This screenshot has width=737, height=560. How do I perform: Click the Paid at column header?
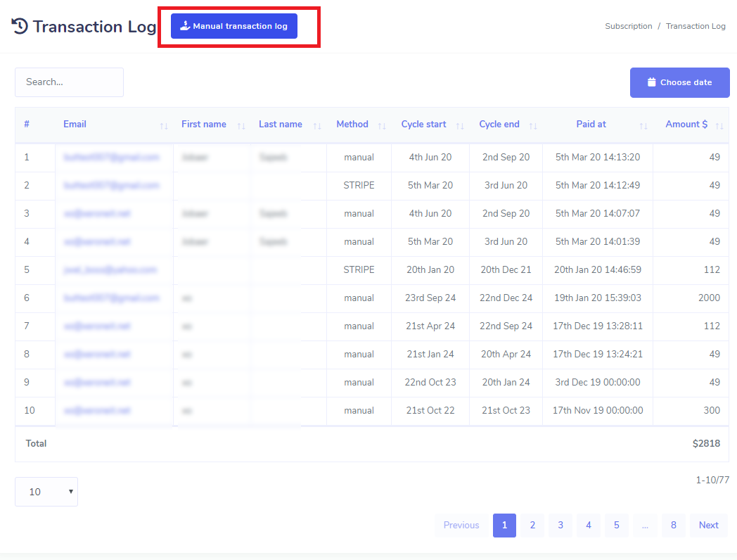pyautogui.click(x=591, y=124)
